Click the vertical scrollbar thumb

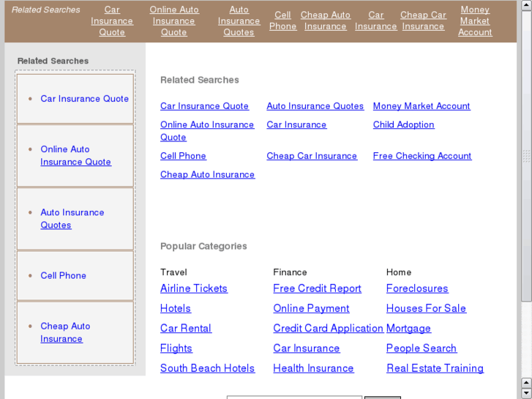coord(527,156)
